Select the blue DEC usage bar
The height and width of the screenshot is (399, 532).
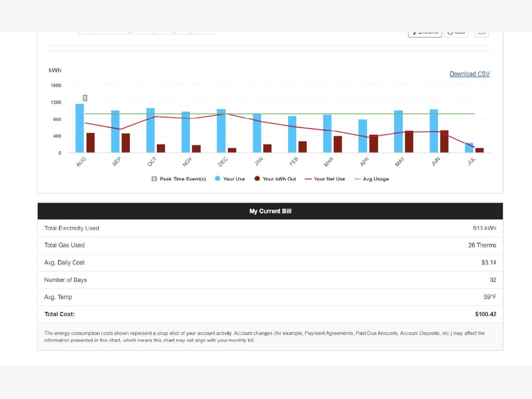221,131
